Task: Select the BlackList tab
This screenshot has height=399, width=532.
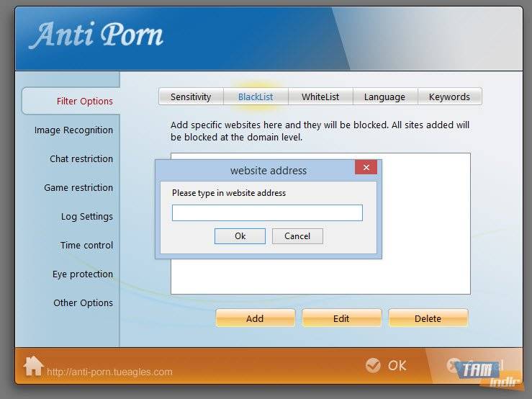Action: tap(256, 97)
